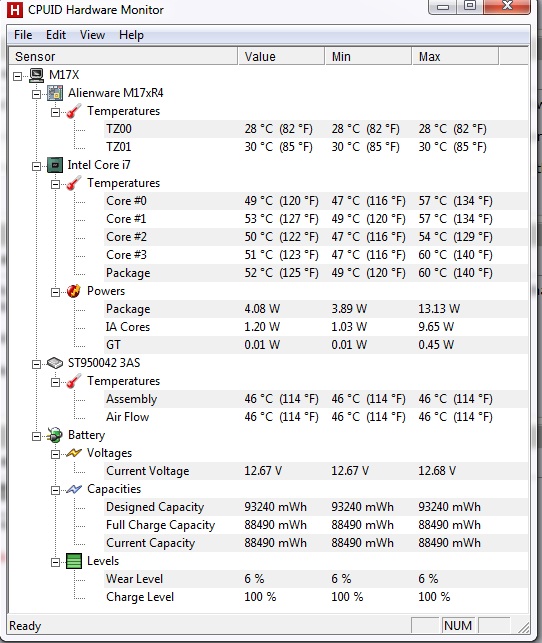Maximize the Hardware Monitor window
Viewport: 542px width, 643px height.
point(470,7)
